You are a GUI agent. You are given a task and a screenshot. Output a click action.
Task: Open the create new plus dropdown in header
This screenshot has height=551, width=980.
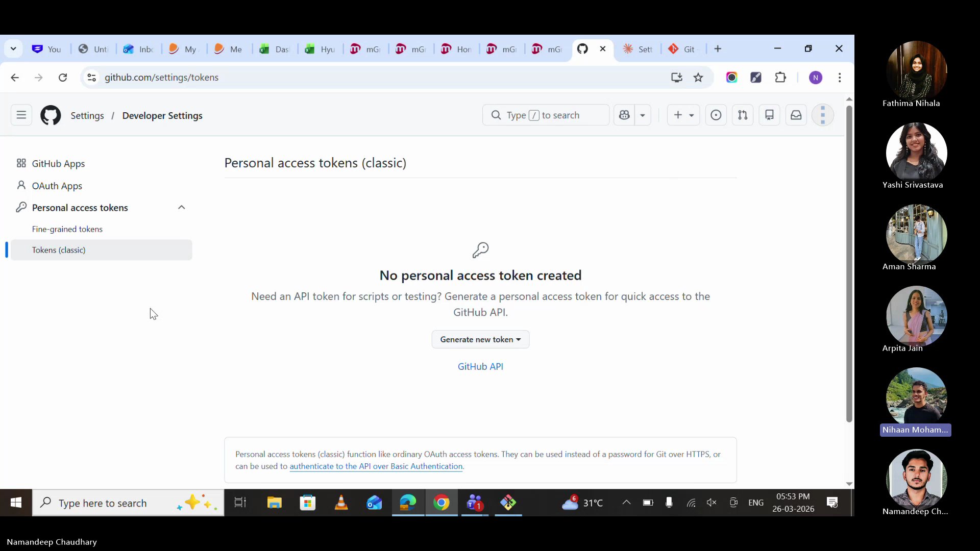pyautogui.click(x=683, y=115)
